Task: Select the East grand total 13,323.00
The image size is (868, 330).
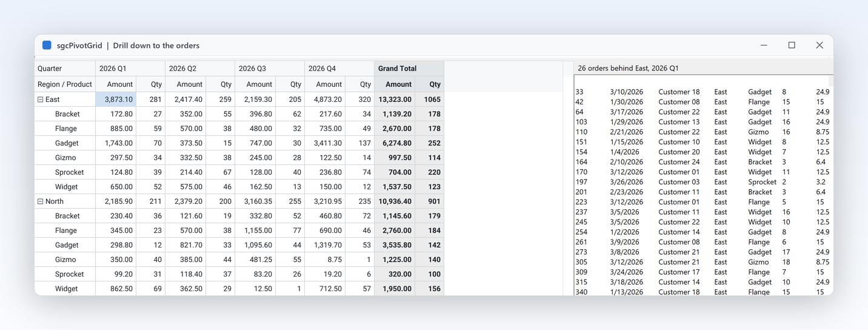Action: (395, 99)
